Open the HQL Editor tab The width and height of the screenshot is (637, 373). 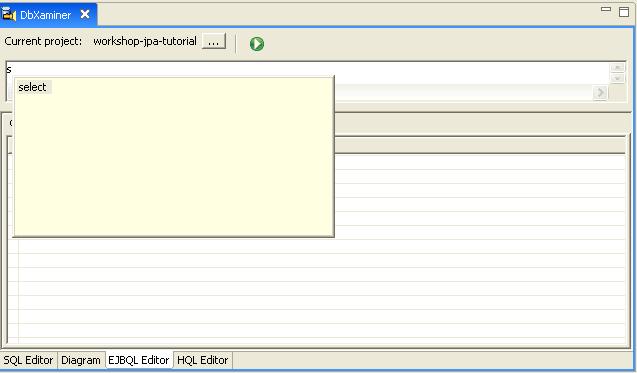203,360
